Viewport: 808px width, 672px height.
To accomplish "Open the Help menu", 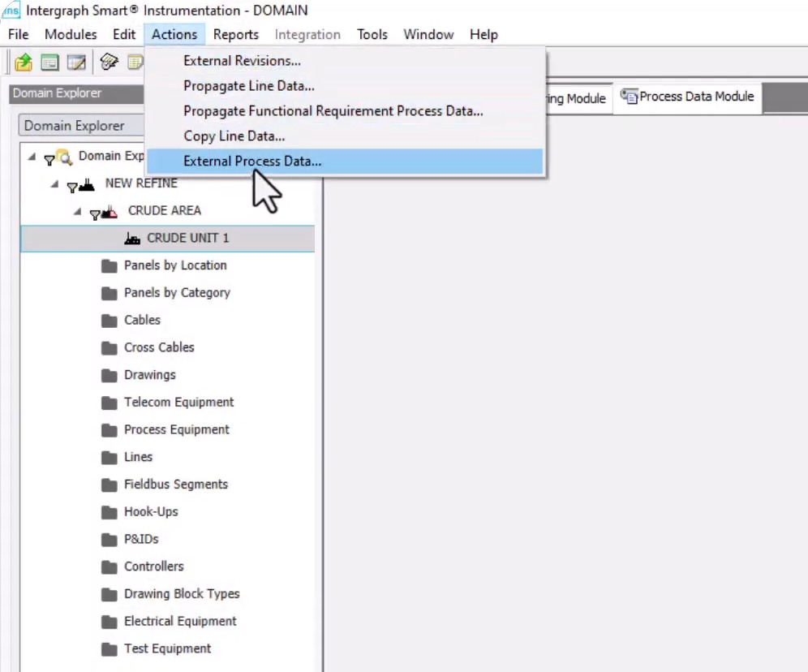I will pyautogui.click(x=484, y=35).
